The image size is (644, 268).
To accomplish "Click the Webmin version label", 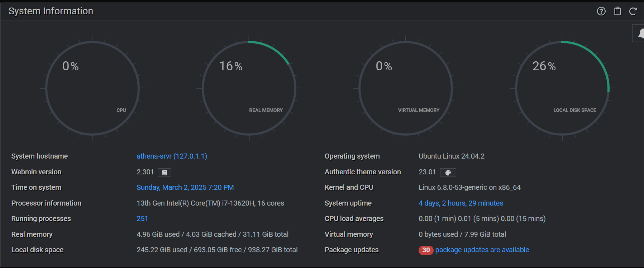I will pyautogui.click(x=36, y=172).
